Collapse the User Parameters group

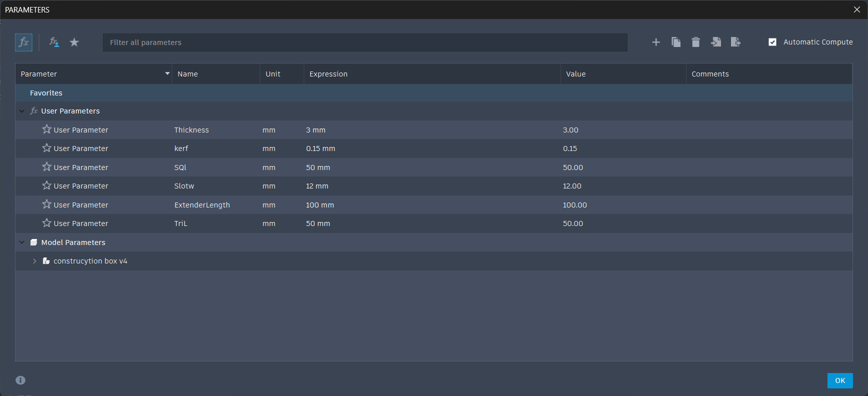click(x=22, y=111)
